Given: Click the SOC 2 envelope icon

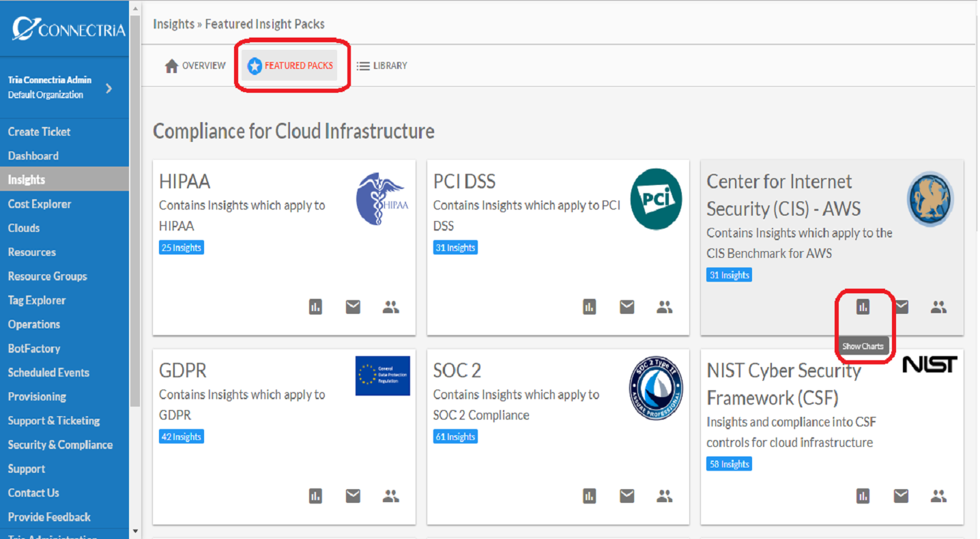Looking at the screenshot, I should [x=627, y=496].
